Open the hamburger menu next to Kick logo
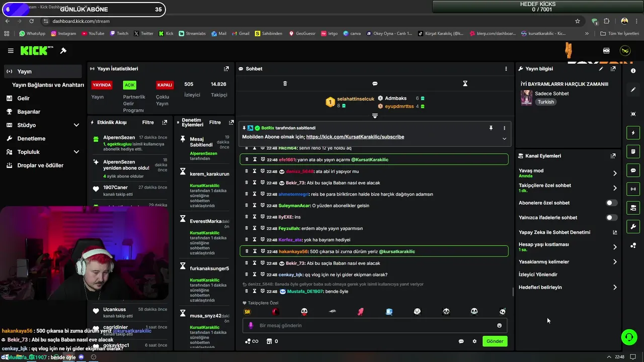The width and height of the screenshot is (644, 362). point(11,51)
